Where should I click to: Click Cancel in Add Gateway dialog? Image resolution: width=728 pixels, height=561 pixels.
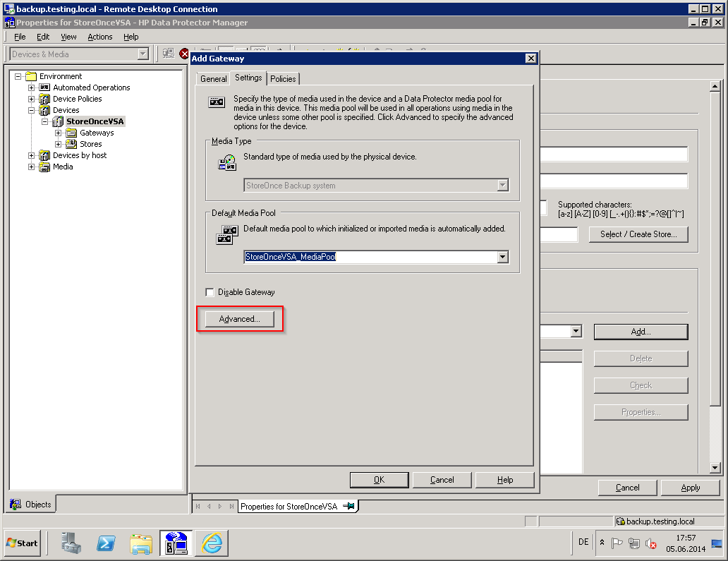pos(442,480)
